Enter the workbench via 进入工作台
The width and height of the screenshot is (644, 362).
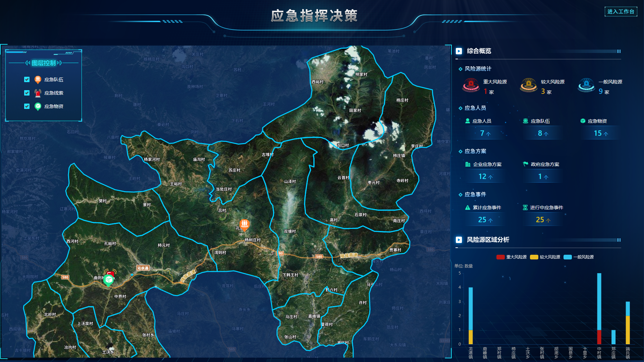[621, 12]
